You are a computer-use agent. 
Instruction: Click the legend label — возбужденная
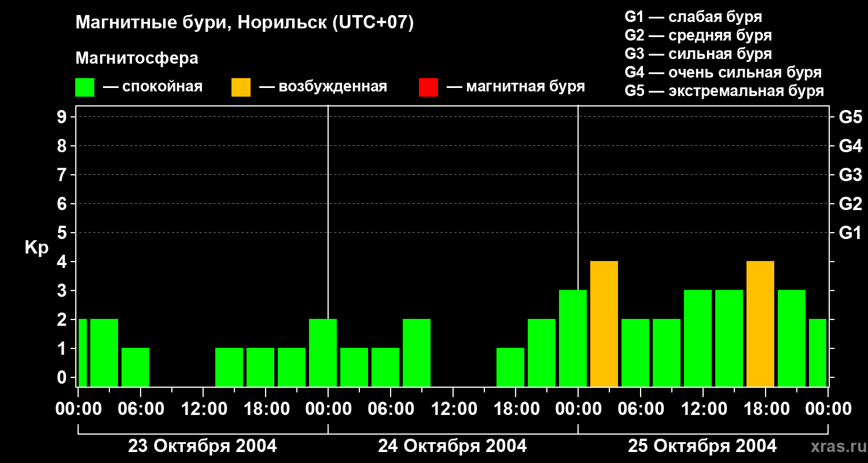point(323,87)
